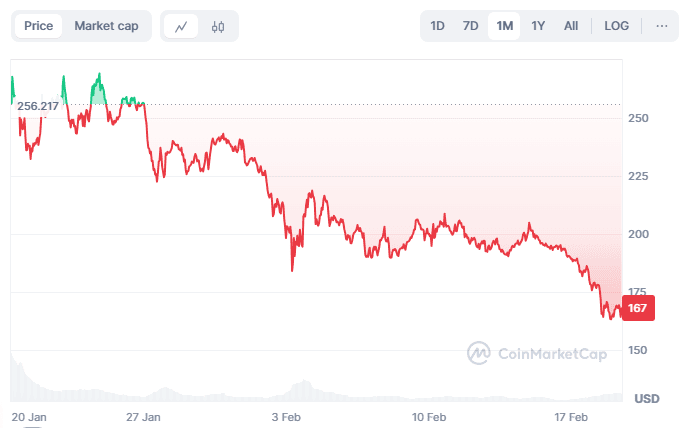Image resolution: width=684 pixels, height=428 pixels.
Task: Click the current price 167 label
Action: click(638, 309)
